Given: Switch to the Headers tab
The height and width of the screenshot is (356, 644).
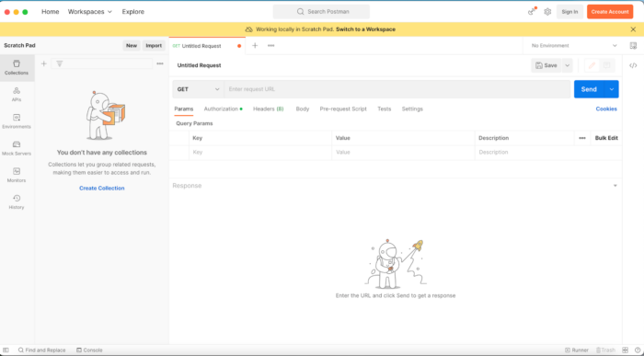Looking at the screenshot, I should point(269,109).
